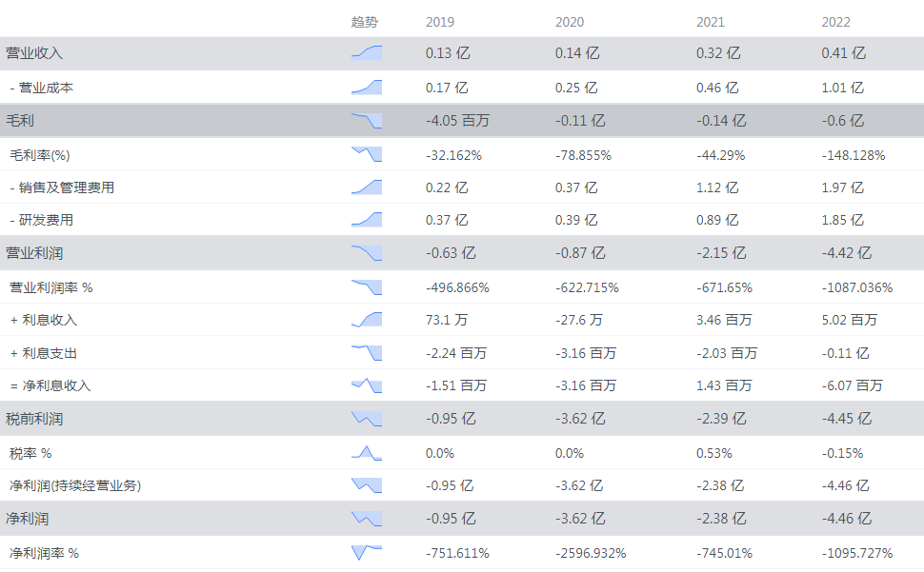Select the 2019 column header
The image size is (924, 572).
[440, 22]
